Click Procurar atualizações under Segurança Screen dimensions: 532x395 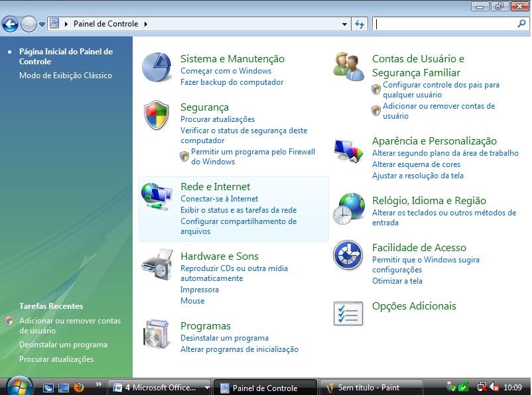(218, 119)
